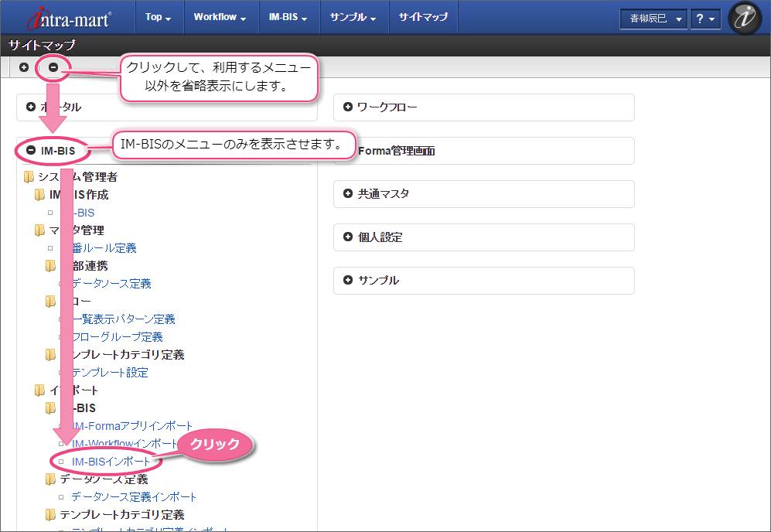
Task: Open the IM-Workflowインポート link
Action: tap(125, 444)
